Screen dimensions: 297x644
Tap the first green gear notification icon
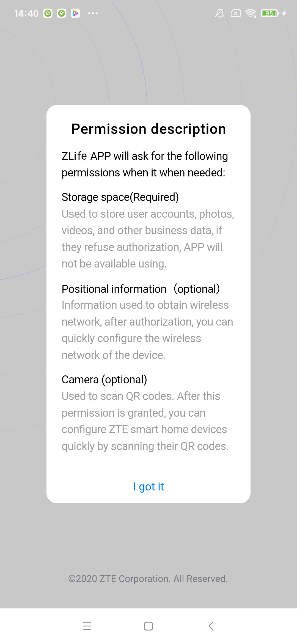(x=48, y=13)
